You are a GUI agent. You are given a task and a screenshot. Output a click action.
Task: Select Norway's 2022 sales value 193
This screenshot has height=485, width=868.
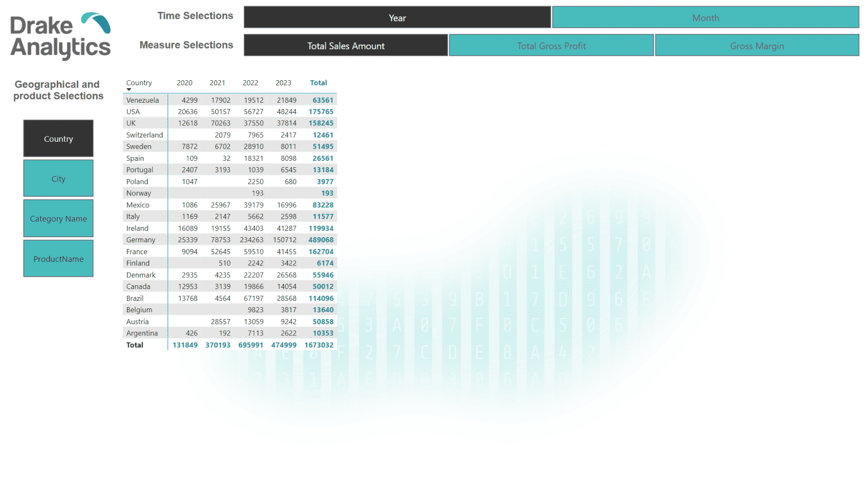[257, 193]
